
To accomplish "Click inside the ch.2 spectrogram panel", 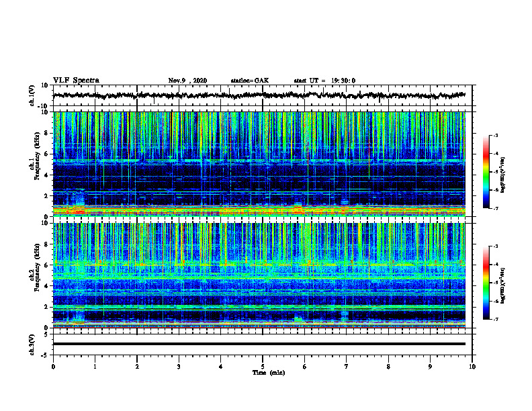I will [259, 275].
